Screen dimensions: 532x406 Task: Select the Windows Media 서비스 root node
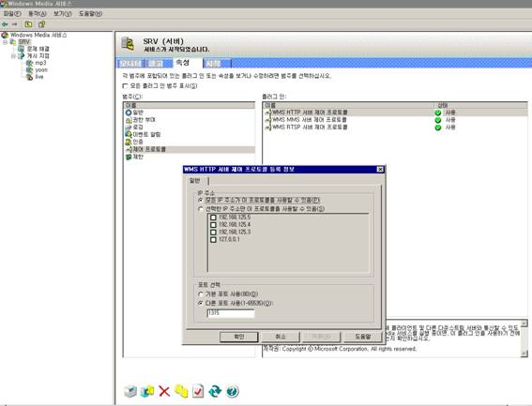point(38,35)
